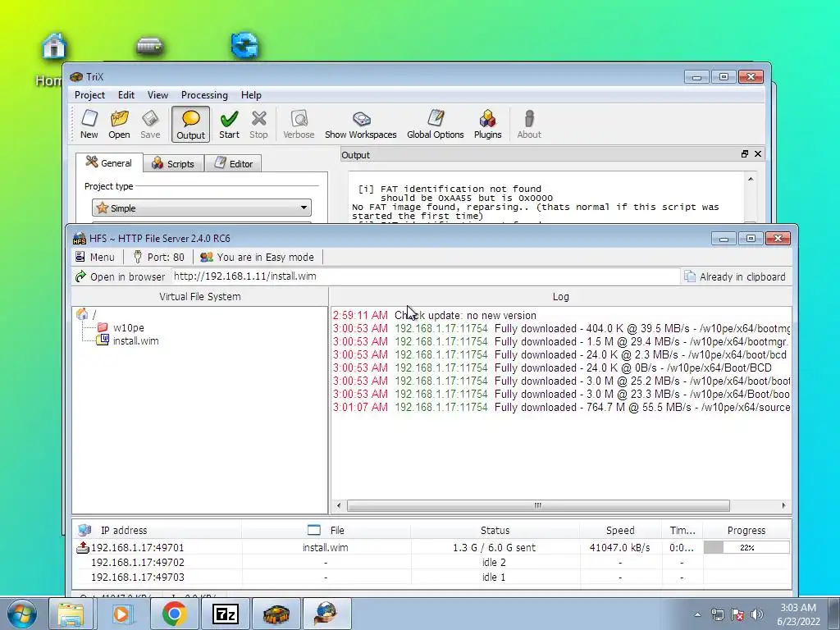840x630 pixels.
Task: Click the network tray icon
Action: click(717, 614)
